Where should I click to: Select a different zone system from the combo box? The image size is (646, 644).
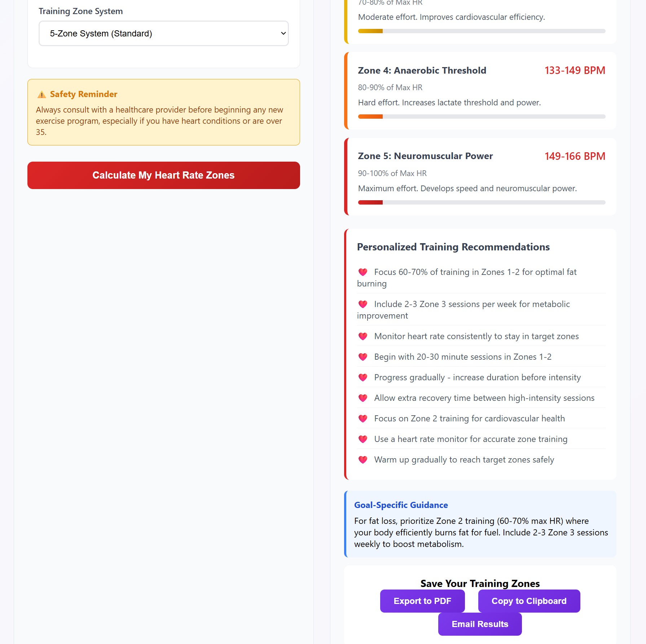tap(163, 33)
